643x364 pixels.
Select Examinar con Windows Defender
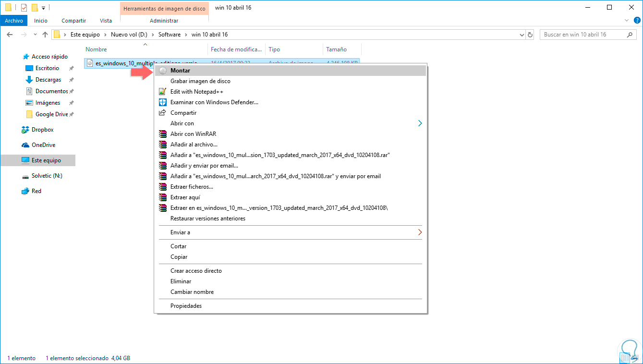pos(291,102)
